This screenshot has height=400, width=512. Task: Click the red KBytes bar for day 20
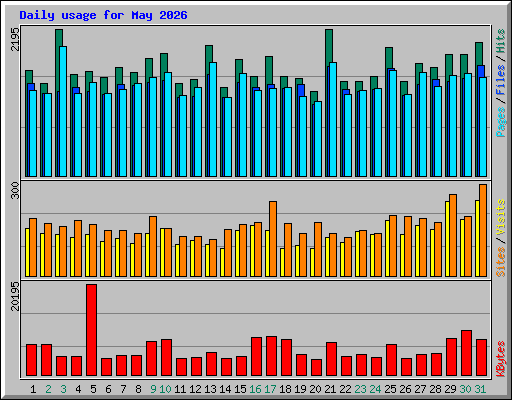click(317, 368)
